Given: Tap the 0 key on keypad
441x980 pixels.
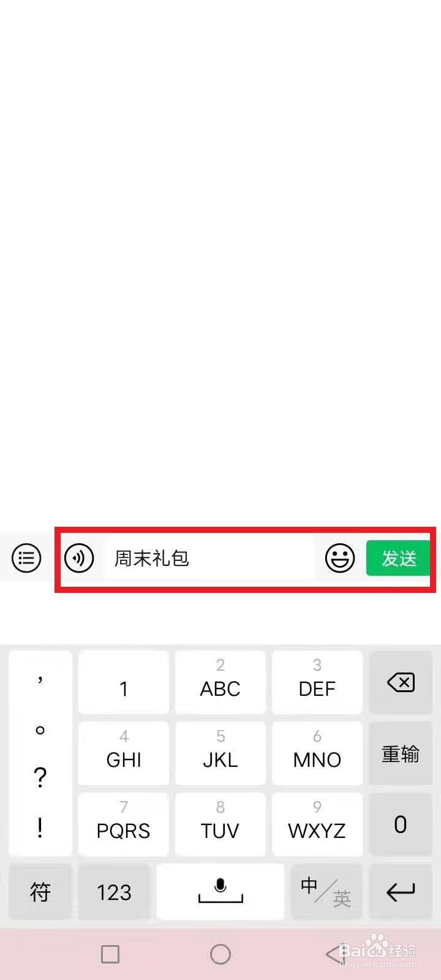Looking at the screenshot, I should (401, 824).
